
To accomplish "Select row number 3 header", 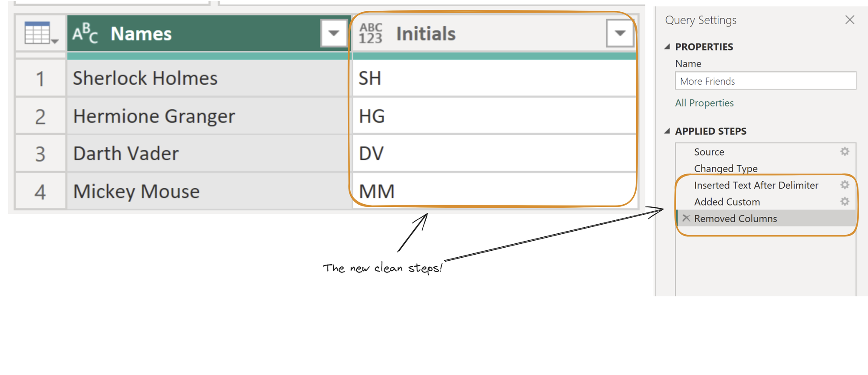I will click(x=40, y=154).
